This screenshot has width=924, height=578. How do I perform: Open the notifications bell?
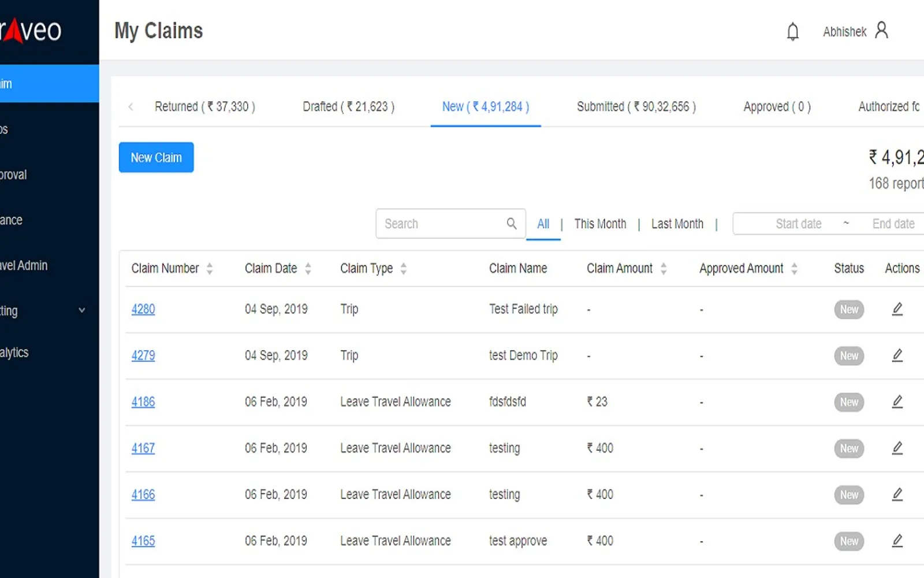click(793, 31)
